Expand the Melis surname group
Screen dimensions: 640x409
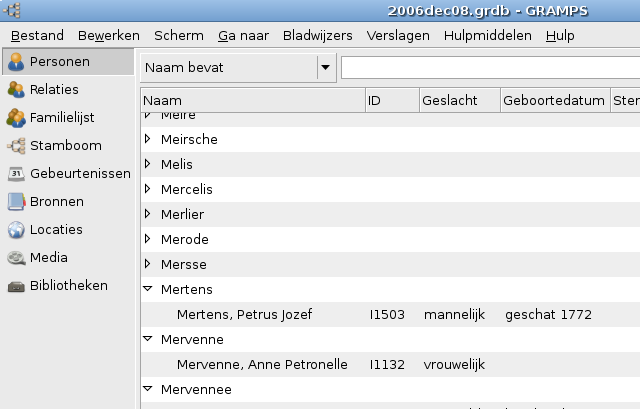(148, 164)
